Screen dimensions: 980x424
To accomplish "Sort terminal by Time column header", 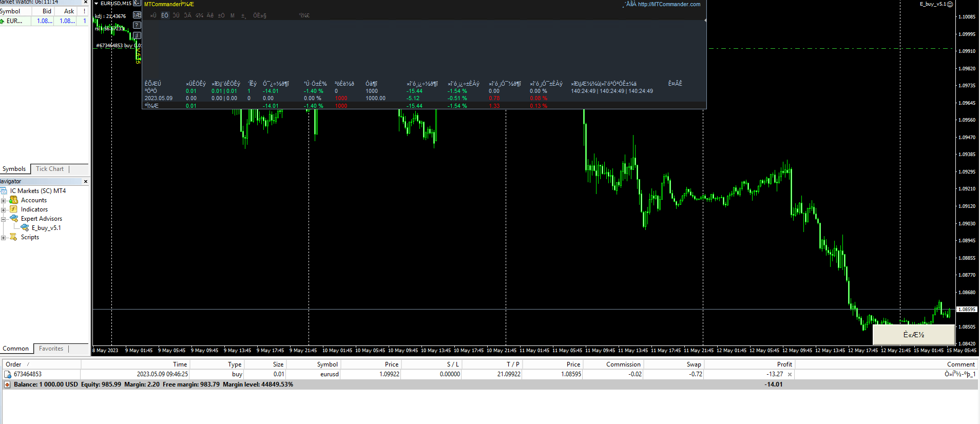I will (x=135, y=364).
